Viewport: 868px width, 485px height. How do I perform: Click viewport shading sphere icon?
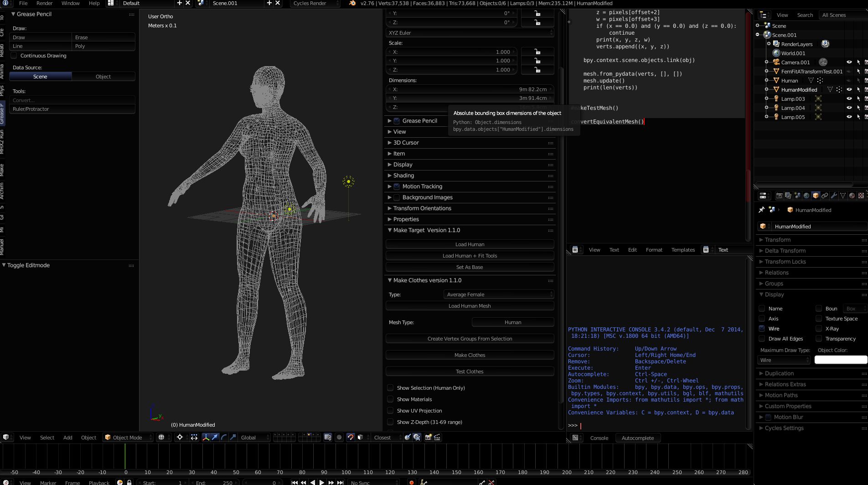pos(161,437)
